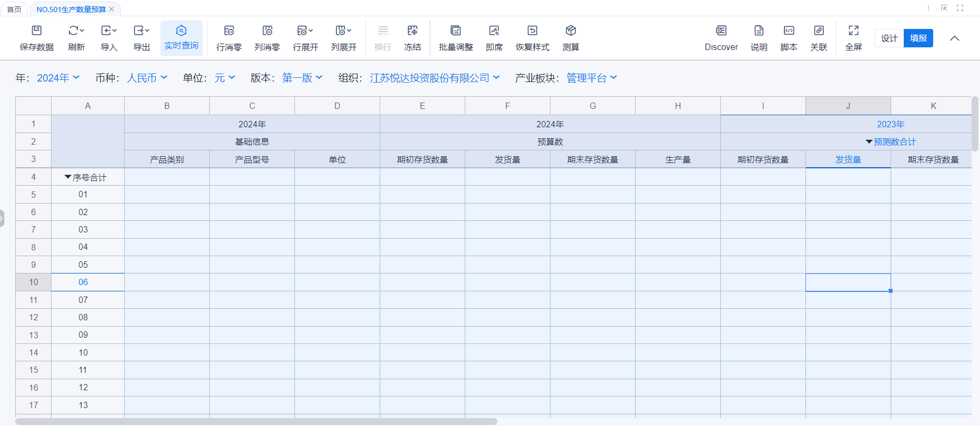Click the 刷新 refresh icon

(76, 31)
